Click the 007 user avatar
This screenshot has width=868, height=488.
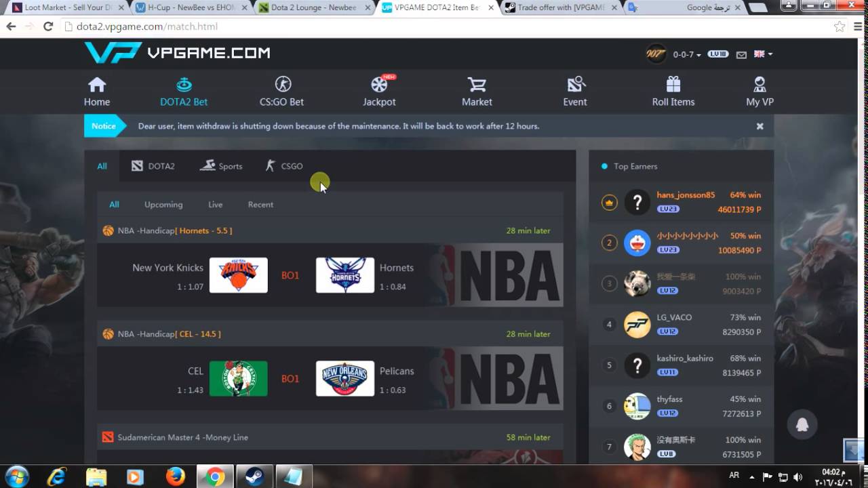656,54
